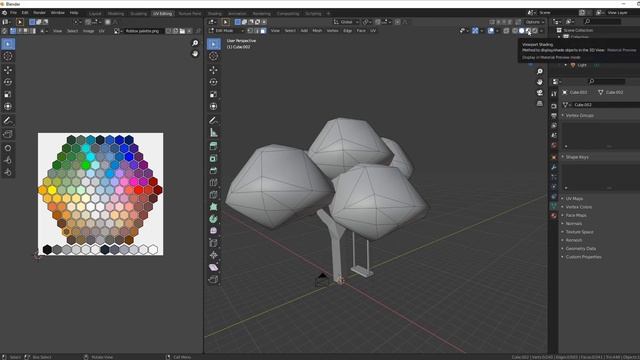Open the Options dropdown in viewport header
The width and height of the screenshot is (640, 360).
point(535,22)
